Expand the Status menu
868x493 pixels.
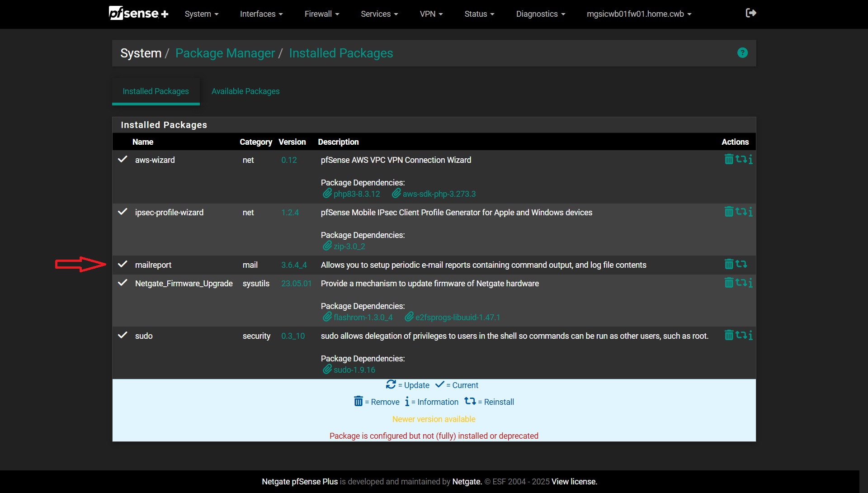[x=480, y=14]
